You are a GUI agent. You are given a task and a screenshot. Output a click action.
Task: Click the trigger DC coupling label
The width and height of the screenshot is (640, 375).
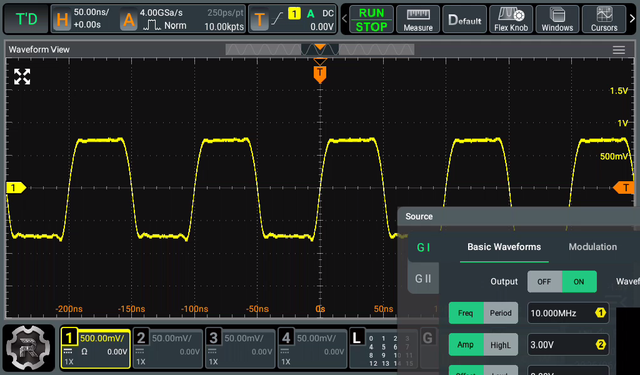[328, 13]
